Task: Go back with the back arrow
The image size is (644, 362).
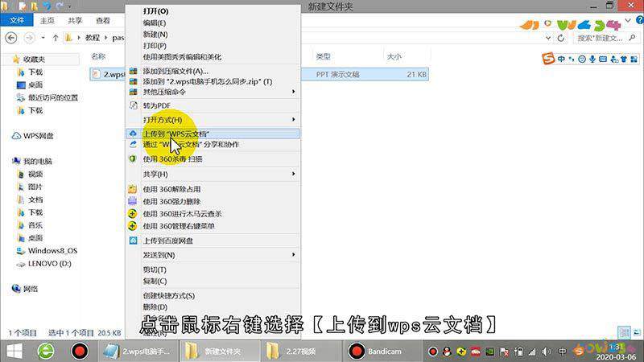Action: [11, 38]
